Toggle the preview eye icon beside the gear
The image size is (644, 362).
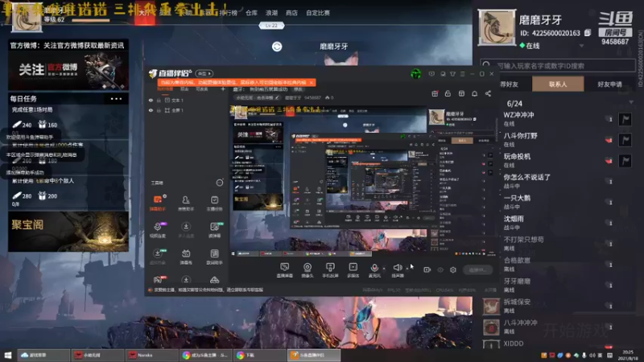point(440,269)
